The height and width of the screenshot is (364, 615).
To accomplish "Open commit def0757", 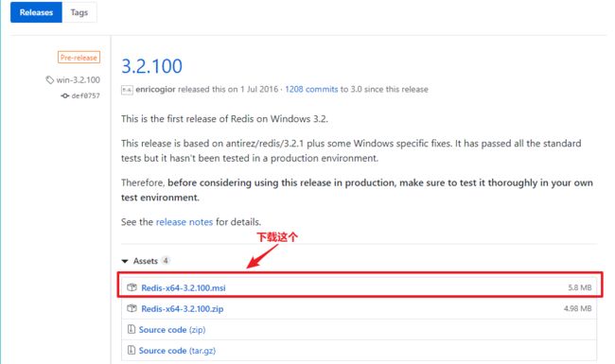I will (85, 95).
